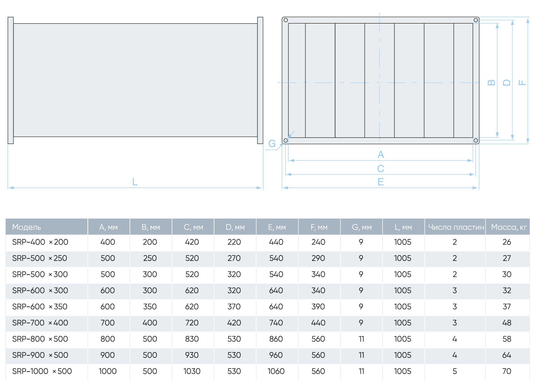Select the SRP-700 ×400 model row label
This screenshot has height=392, width=541.
tap(40, 323)
